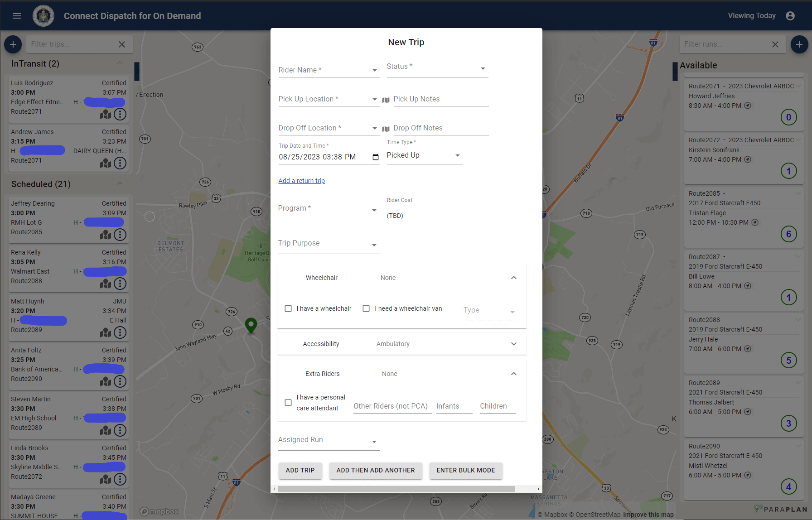Screen dimensions: 812x520
Task: Open more options for Andrew James trip
Action: tap(120, 163)
